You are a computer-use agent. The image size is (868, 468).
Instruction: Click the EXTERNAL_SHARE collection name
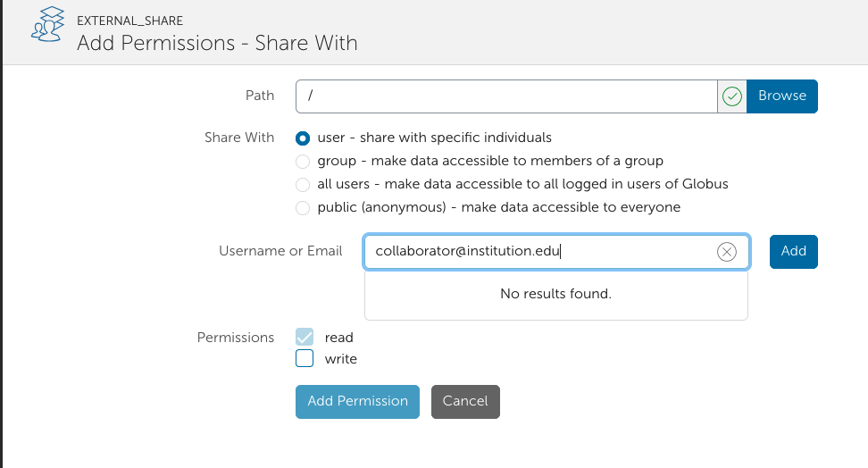pos(130,21)
